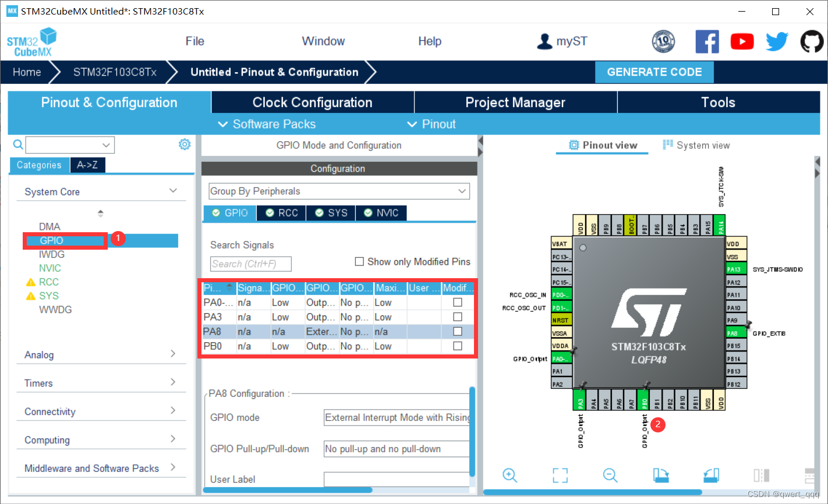
Task: Tick the Modified checkbox for PB0 row
Action: click(458, 346)
